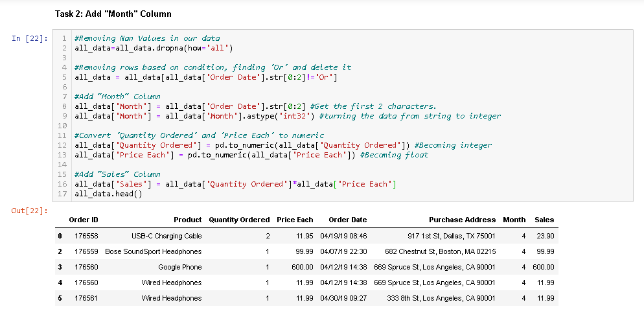Image resolution: width=644 pixels, height=311 pixels.
Task: Click the all_data.head() line
Action: pyautogui.click(x=108, y=194)
